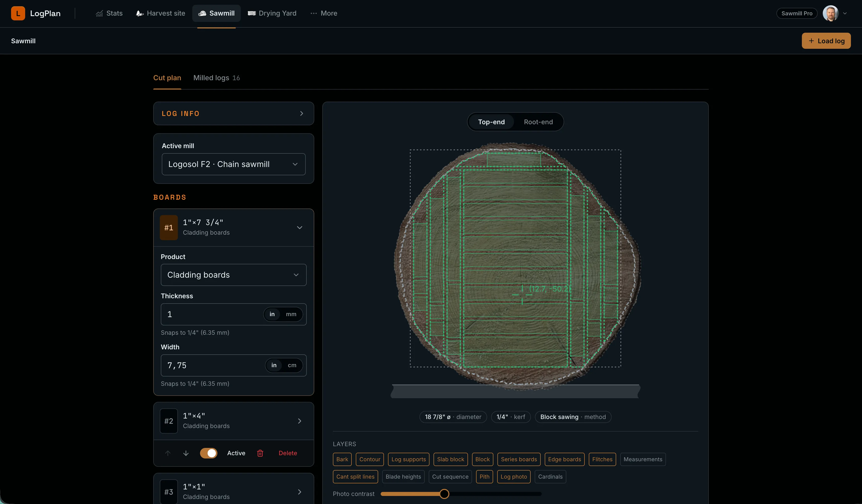Select the Top-end view

491,122
